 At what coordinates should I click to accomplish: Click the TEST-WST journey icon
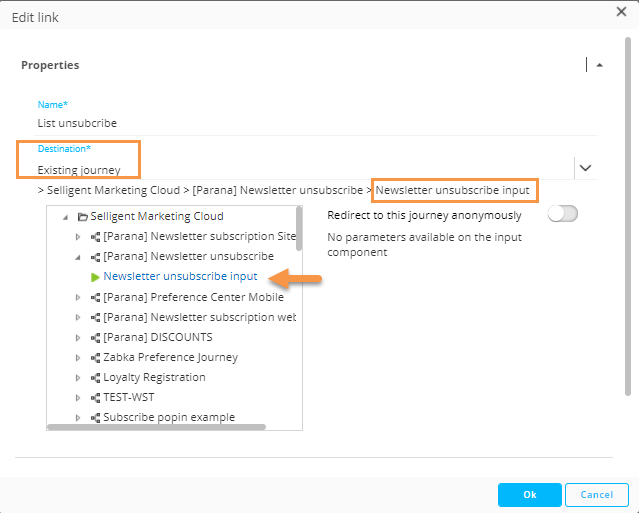[96, 397]
